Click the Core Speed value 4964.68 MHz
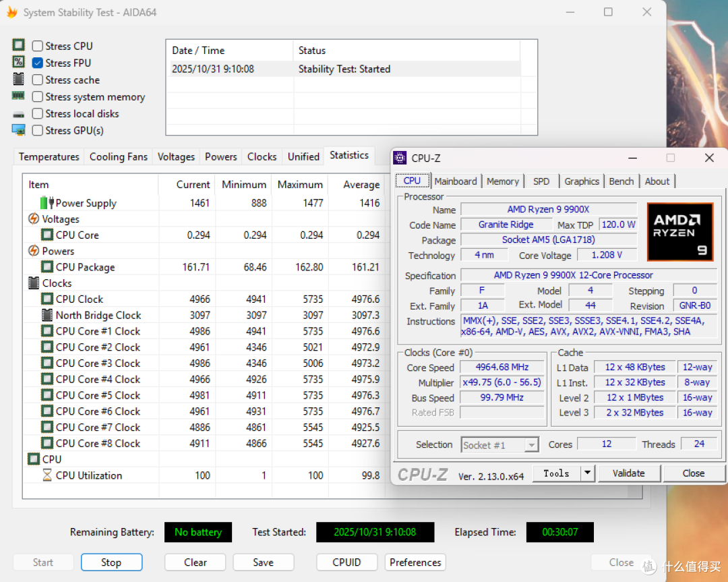Screen dimensions: 728x582 [502, 367]
